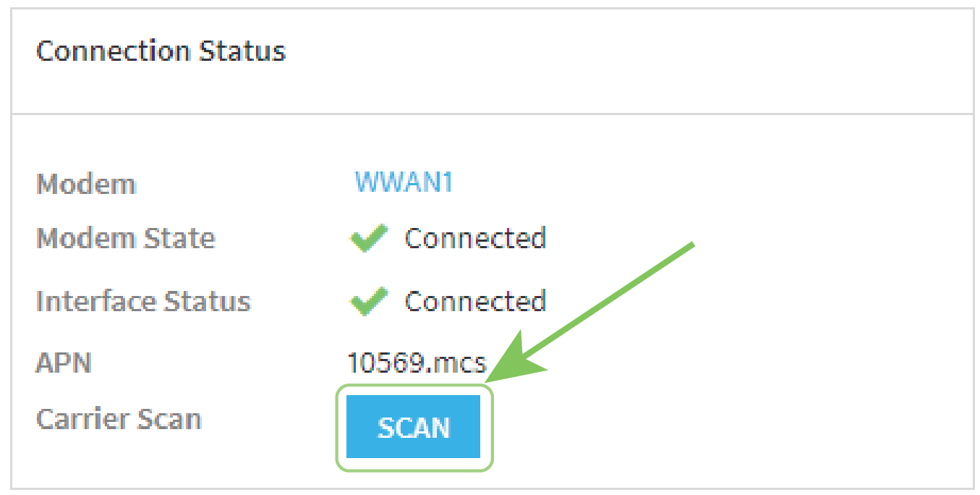Screen dimensions: 980x495
Task: Click the Modem State green checkmark icon
Action: coord(367,238)
